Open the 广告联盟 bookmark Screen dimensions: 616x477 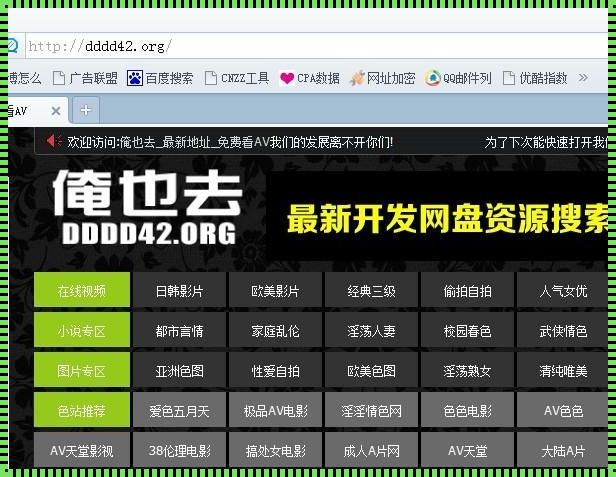click(x=85, y=78)
